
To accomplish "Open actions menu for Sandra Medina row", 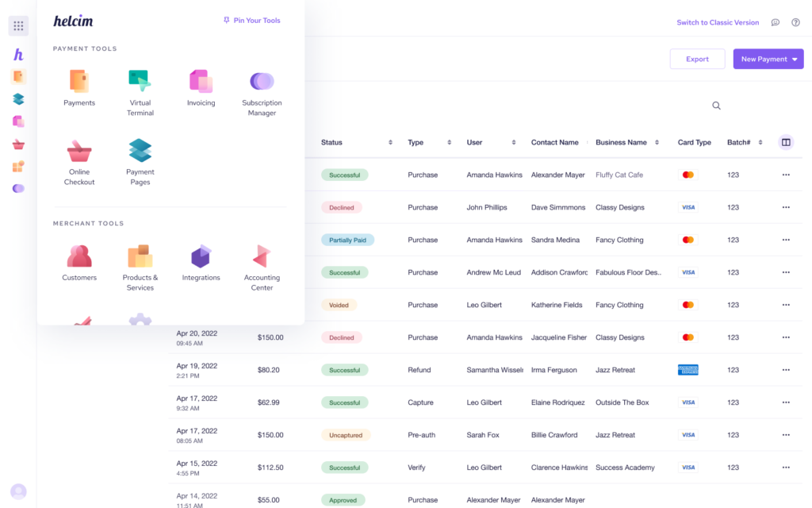I will pos(786,240).
